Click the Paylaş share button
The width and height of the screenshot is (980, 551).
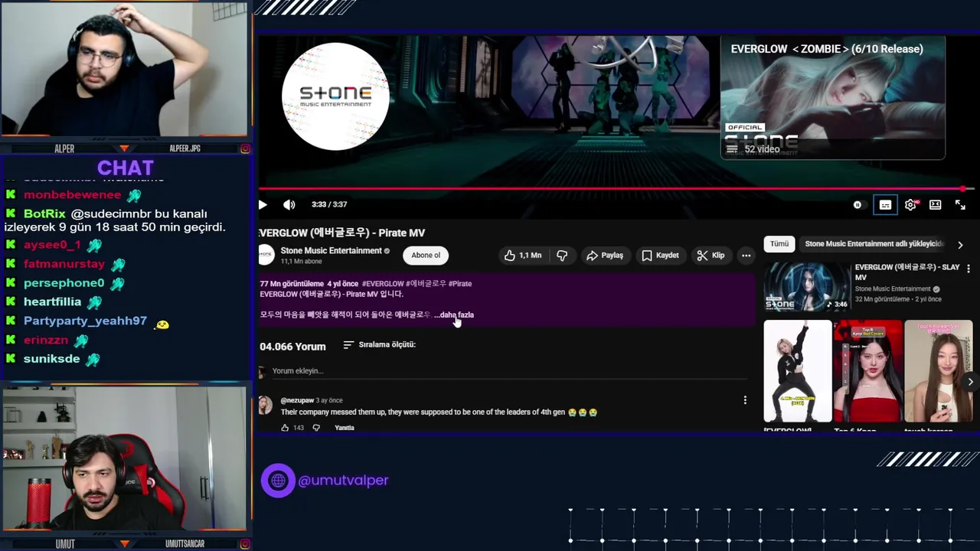[x=605, y=256]
